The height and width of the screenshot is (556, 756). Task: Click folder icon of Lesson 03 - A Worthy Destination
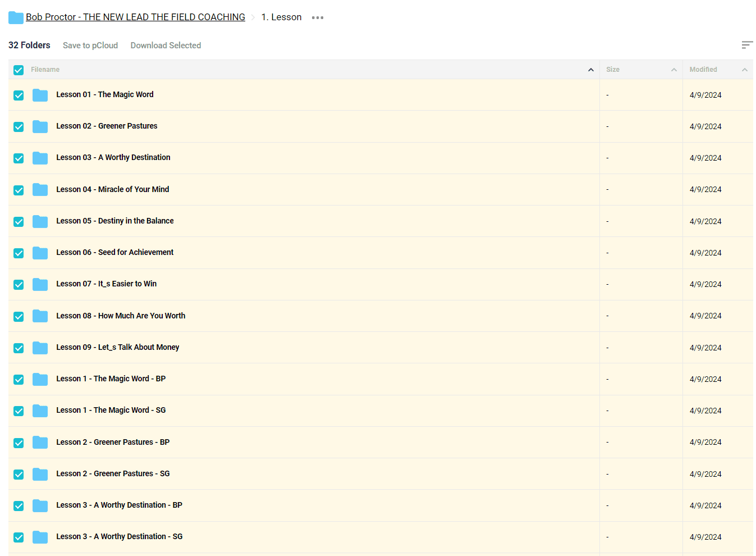40,158
